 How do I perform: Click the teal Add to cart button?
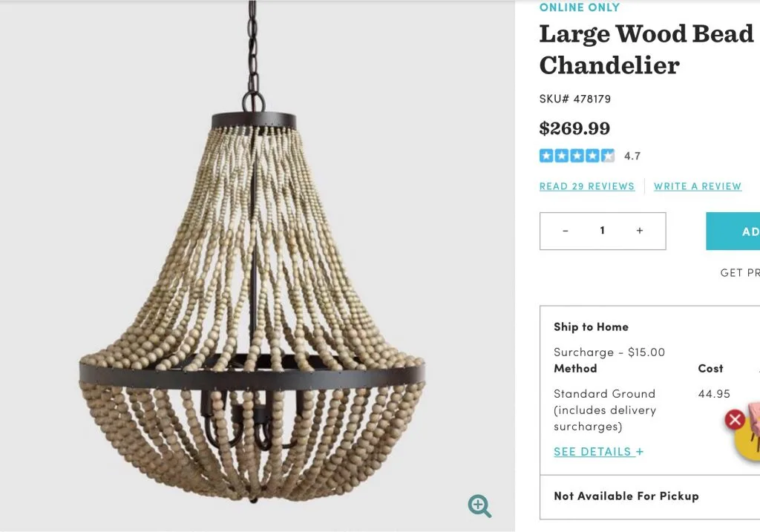(733, 231)
